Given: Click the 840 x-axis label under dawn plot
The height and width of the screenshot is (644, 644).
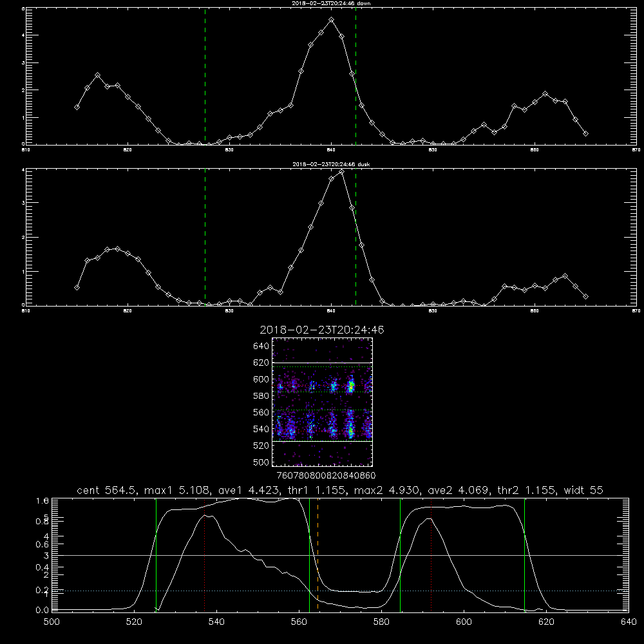Looking at the screenshot, I should coord(332,150).
